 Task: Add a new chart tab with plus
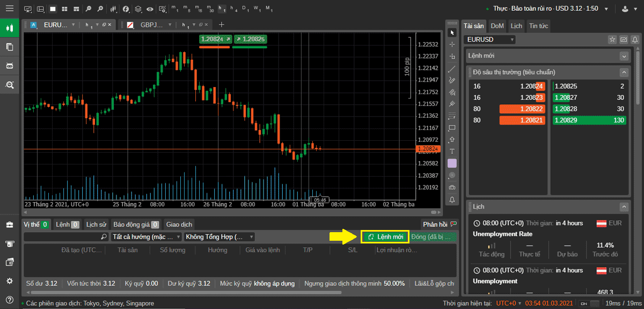[222, 25]
